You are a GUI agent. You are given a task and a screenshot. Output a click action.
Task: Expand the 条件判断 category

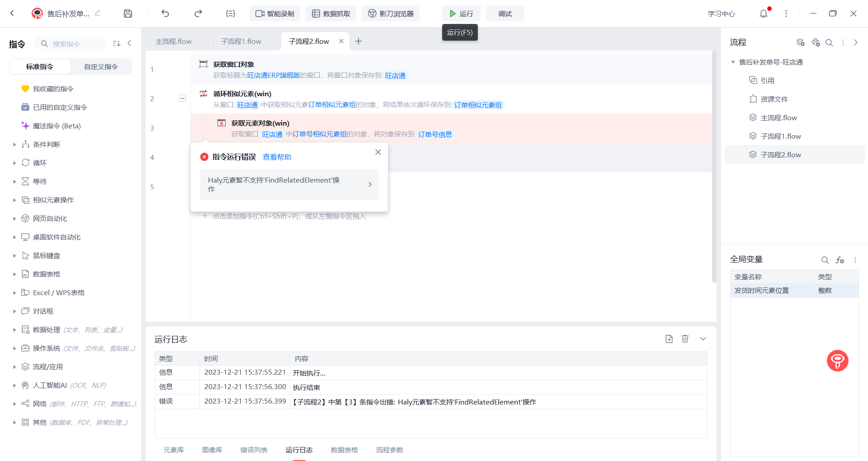(x=14, y=145)
